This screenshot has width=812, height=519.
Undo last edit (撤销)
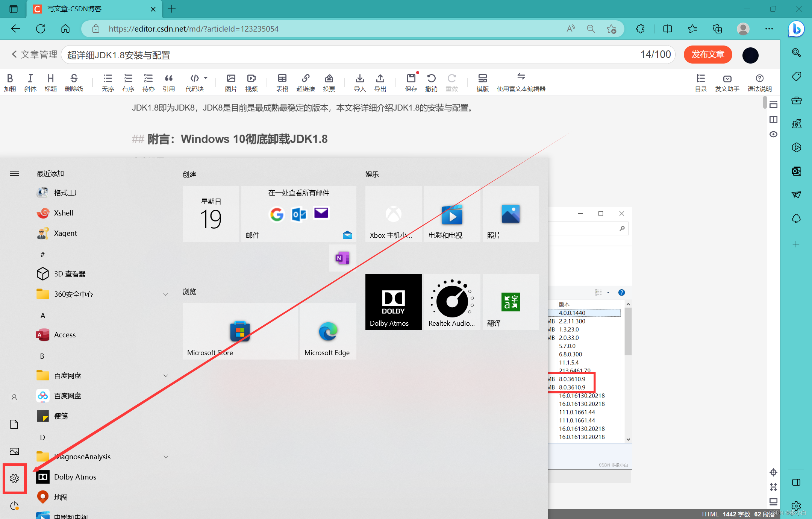tap(431, 83)
